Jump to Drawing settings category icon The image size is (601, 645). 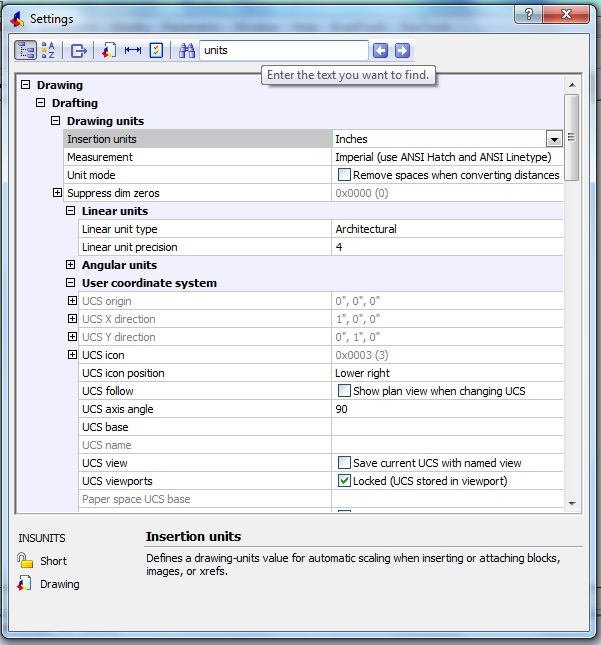pyautogui.click(x=109, y=51)
